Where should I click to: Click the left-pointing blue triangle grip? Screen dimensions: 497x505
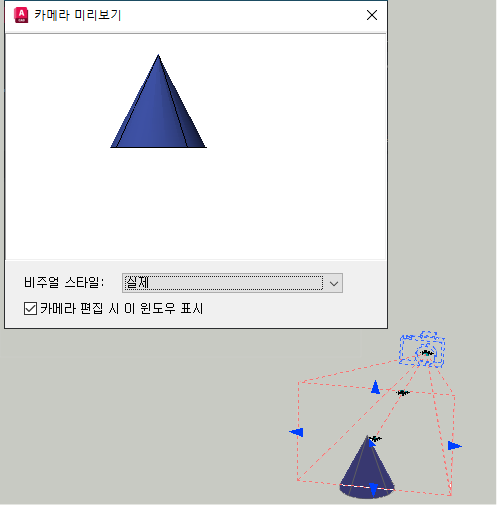296,432
